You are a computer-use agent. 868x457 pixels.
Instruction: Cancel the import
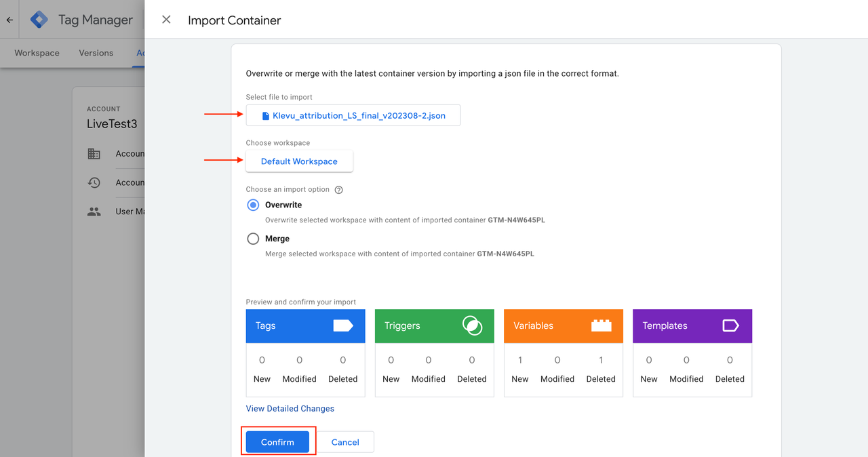click(345, 442)
